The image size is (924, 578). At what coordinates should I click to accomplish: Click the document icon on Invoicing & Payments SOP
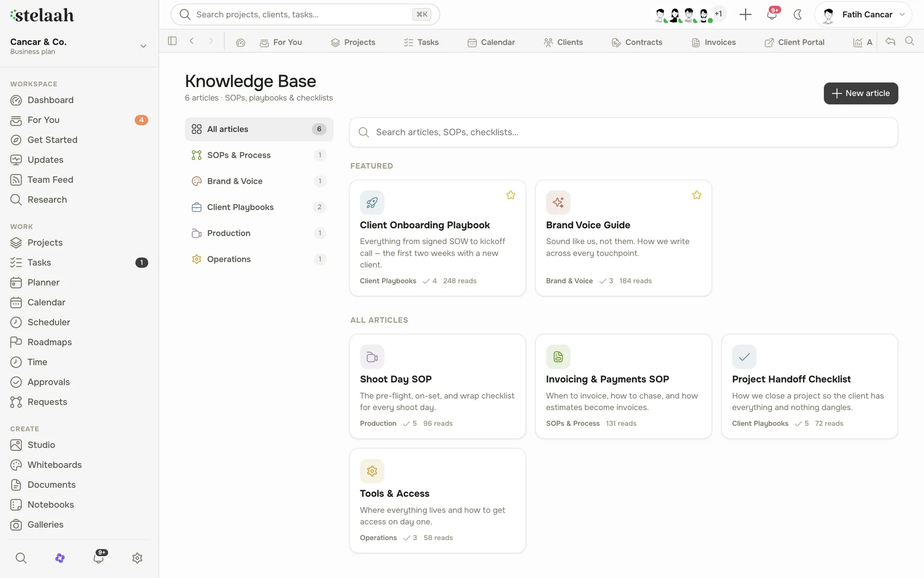(x=558, y=357)
